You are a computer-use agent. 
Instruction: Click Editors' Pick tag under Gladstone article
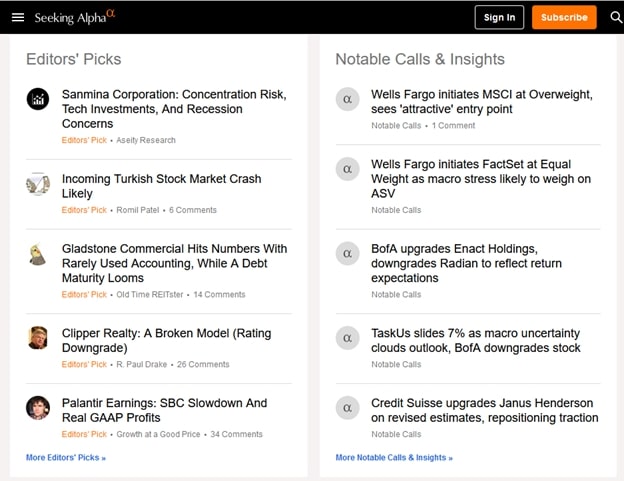pyautogui.click(x=84, y=294)
